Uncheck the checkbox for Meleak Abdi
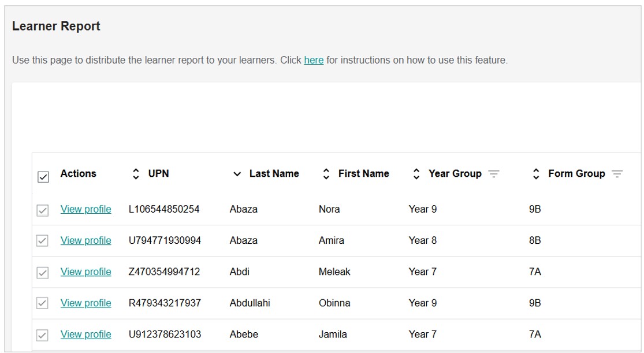The image size is (644, 353). pos(43,273)
